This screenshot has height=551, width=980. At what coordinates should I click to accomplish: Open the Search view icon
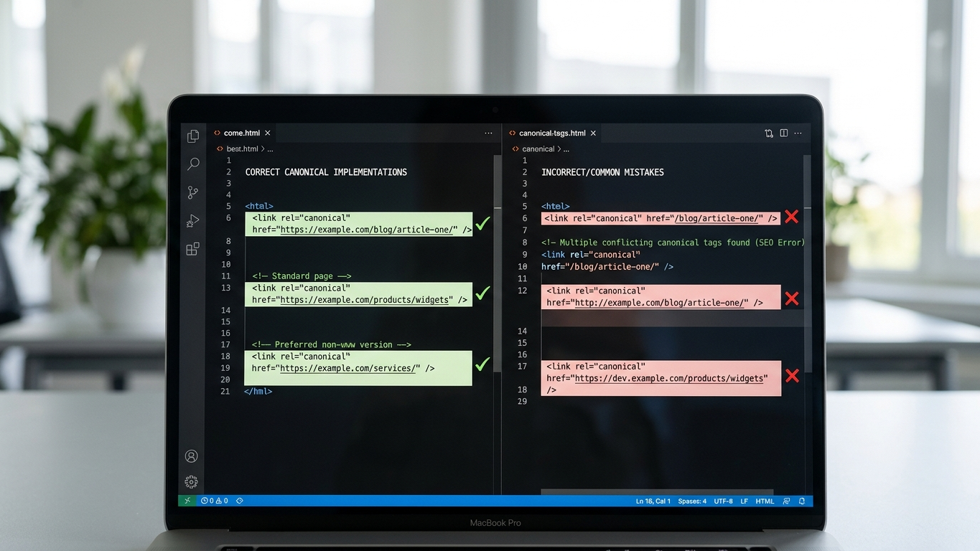pos(192,164)
